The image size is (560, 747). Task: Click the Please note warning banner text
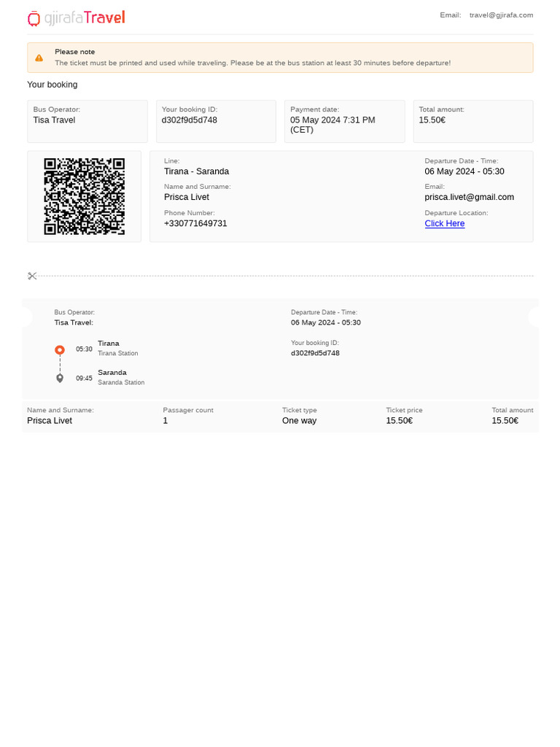tap(252, 63)
